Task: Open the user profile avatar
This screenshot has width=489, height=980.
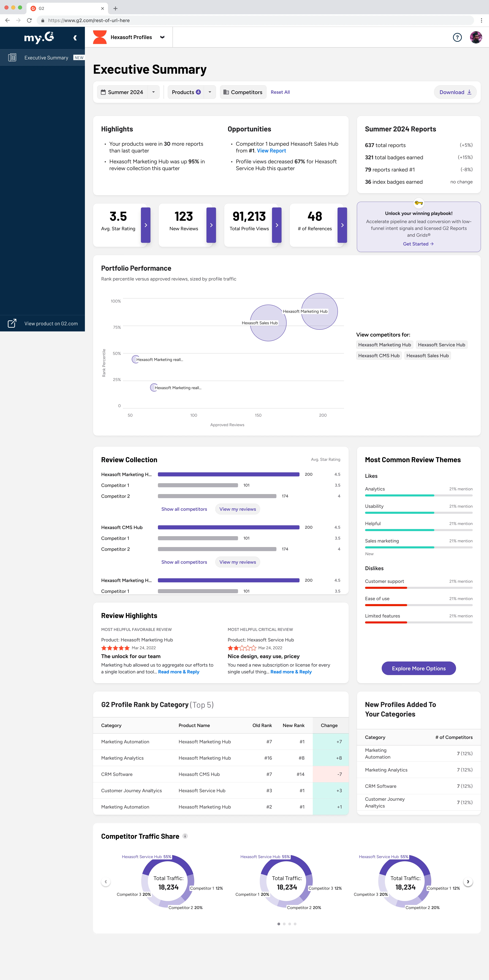Action: click(476, 37)
